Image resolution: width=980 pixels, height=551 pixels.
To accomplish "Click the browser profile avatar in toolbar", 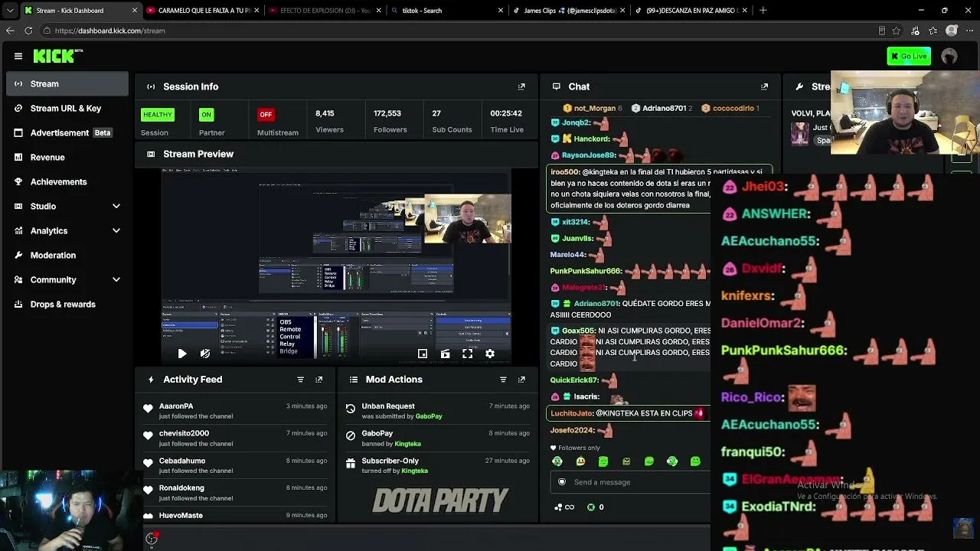I will (x=952, y=31).
